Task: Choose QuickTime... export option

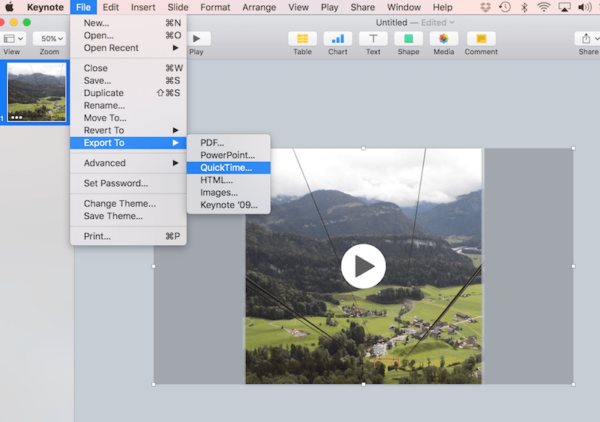Action: coord(228,168)
